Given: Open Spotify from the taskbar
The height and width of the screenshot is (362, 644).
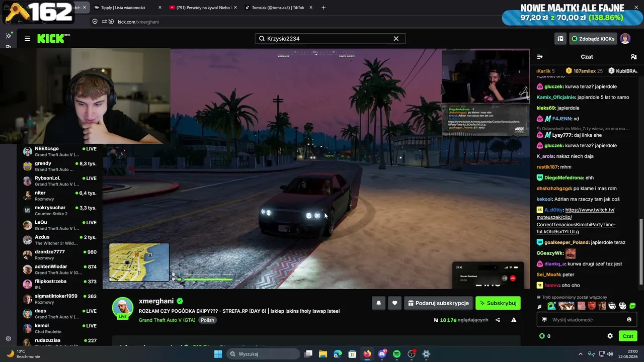Looking at the screenshot, I should point(396,354).
